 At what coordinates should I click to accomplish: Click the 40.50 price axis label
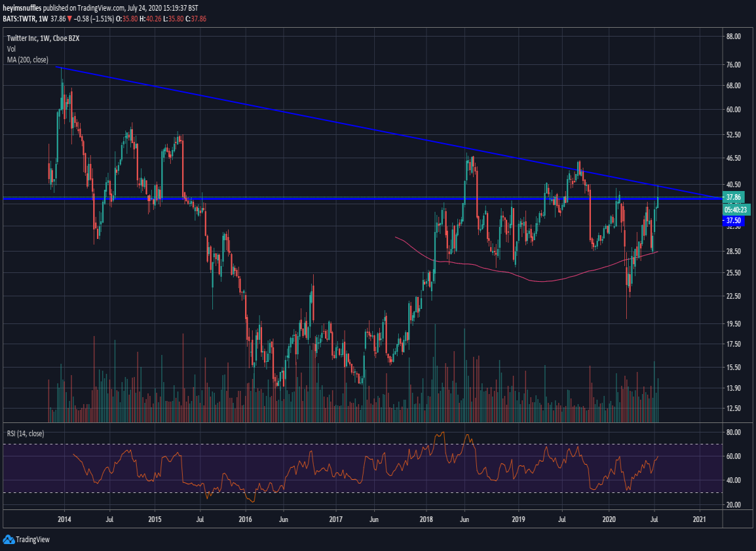click(x=733, y=184)
